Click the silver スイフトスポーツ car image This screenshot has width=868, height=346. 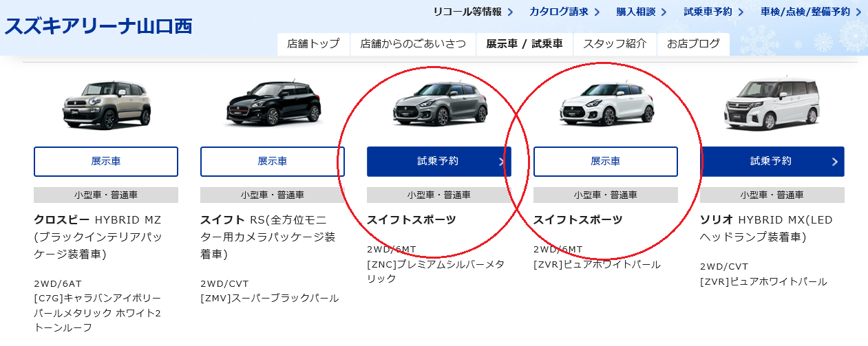(439, 104)
